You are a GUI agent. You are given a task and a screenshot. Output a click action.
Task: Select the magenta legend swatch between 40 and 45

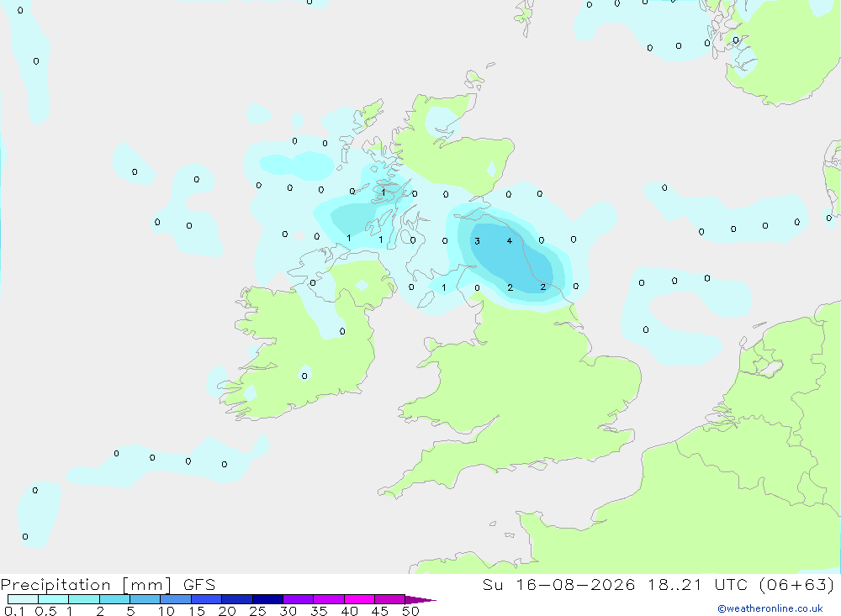359,599
